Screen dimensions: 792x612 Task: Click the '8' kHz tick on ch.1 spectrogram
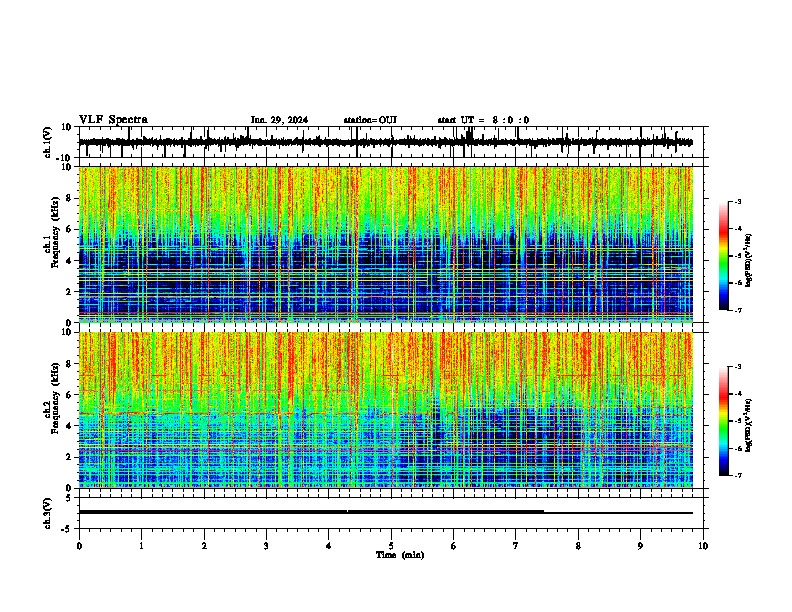69,198
